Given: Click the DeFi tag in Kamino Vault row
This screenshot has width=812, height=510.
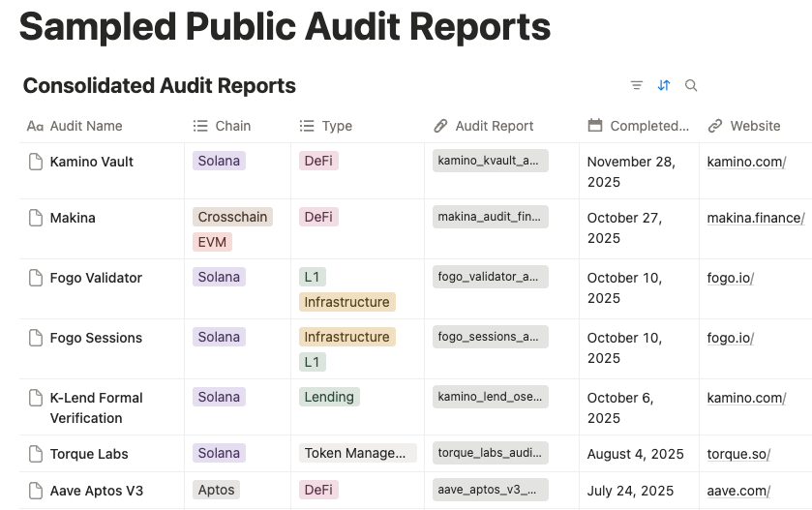Looking at the screenshot, I should tap(318, 161).
